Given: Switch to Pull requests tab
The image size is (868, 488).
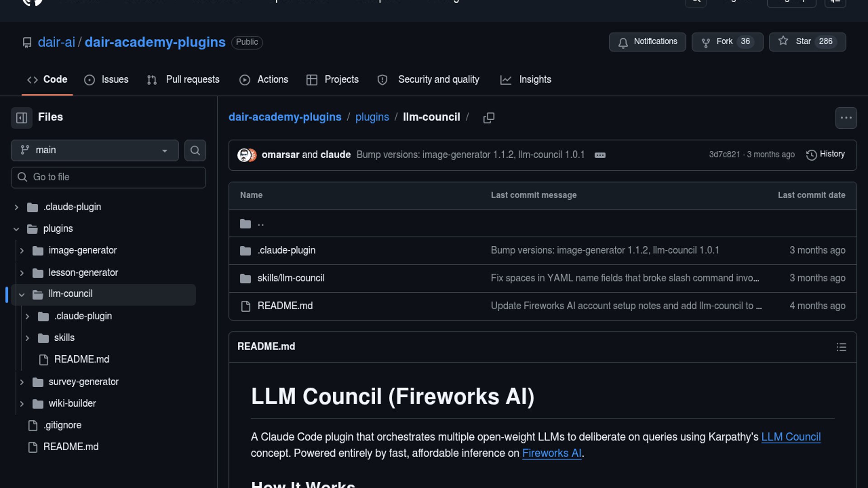Looking at the screenshot, I should click(184, 80).
